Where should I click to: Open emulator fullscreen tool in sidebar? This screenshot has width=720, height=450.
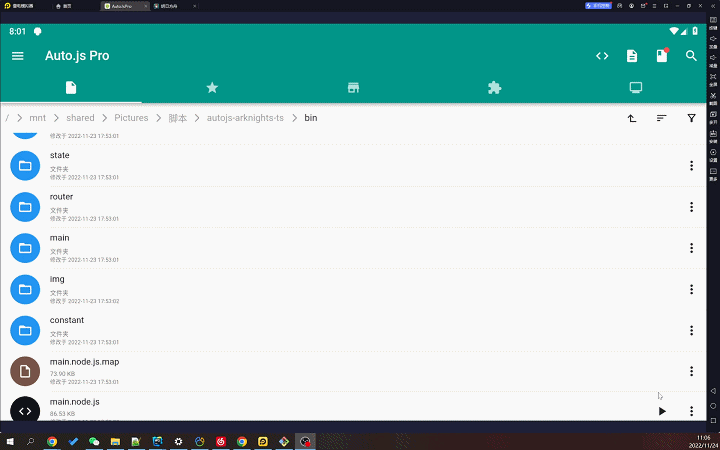pos(713,79)
